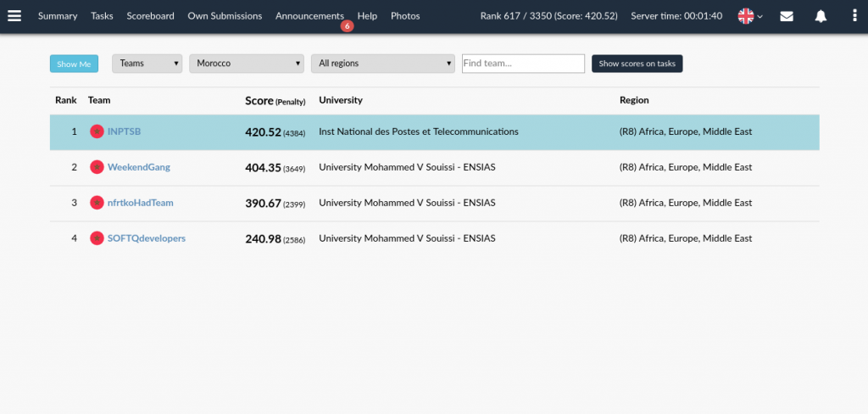The width and height of the screenshot is (868, 414).
Task: Click Morocco flag next to INPTSB
Action: pyautogui.click(x=97, y=131)
